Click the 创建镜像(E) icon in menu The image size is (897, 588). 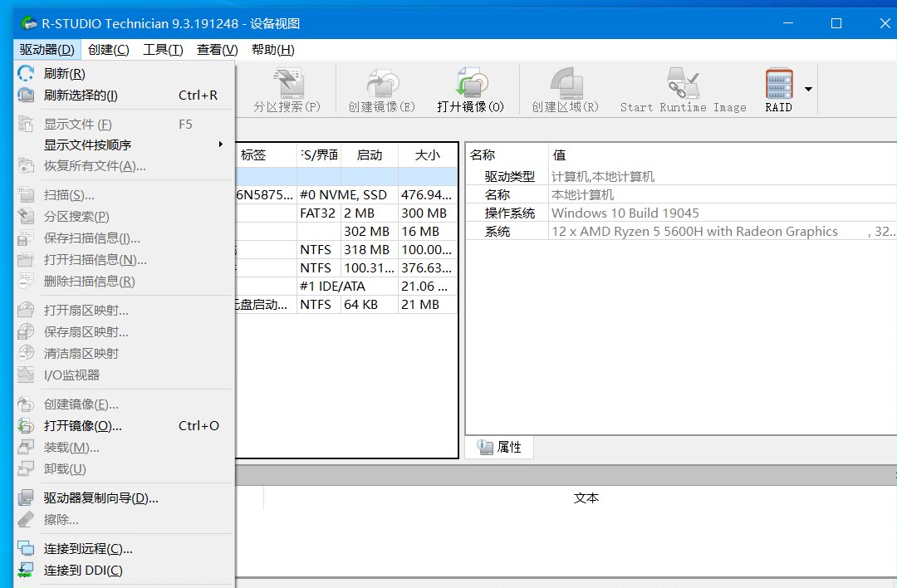[26, 404]
